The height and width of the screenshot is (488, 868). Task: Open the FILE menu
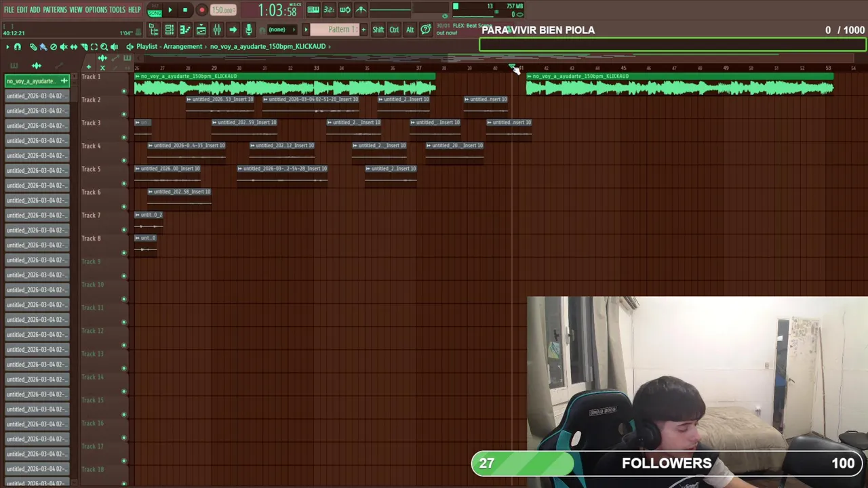click(9, 9)
